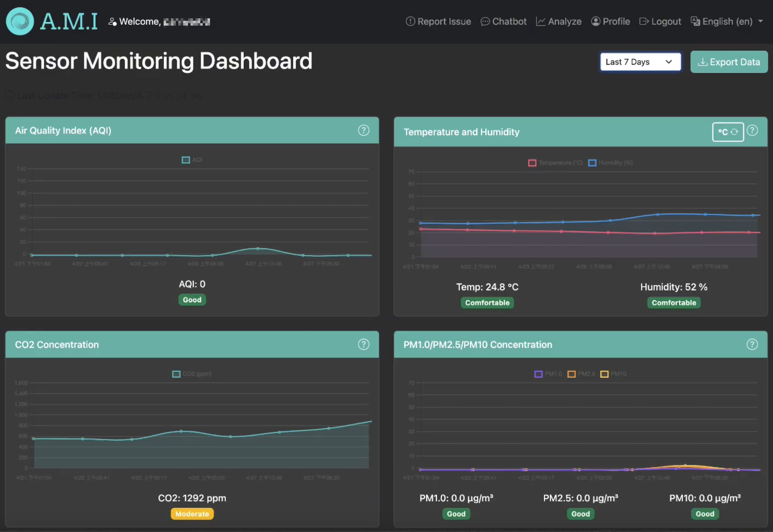Viewport: 773px width, 532px height.
Task: Open help for Temperature and Humidity panel
Action: point(752,131)
